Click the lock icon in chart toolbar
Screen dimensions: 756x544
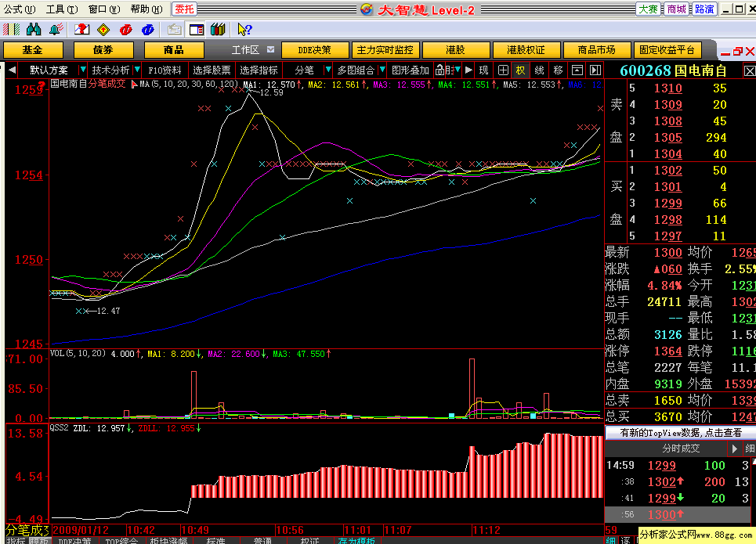point(439,70)
